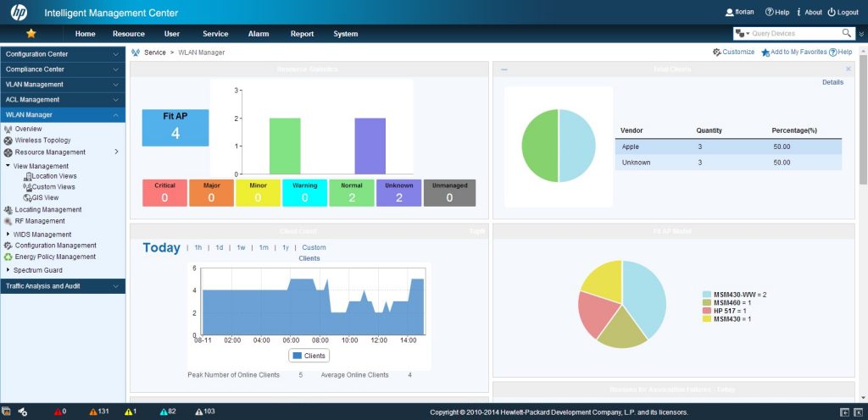This screenshot has width=868, height=420.
Task: Minimize the Total Clients panel
Action: pos(504,69)
